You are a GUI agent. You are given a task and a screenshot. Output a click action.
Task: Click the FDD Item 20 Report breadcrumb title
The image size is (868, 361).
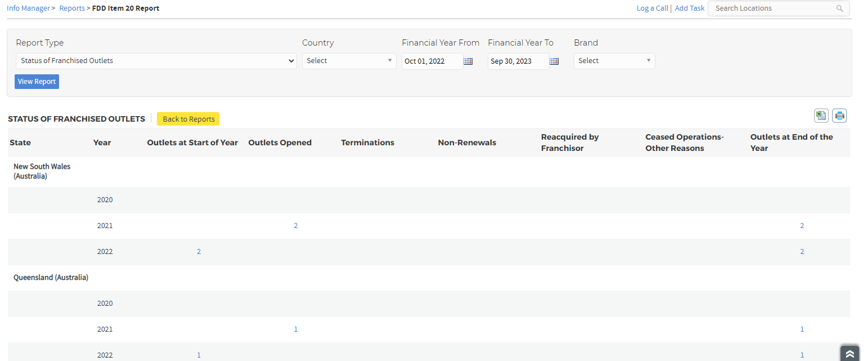click(x=125, y=8)
